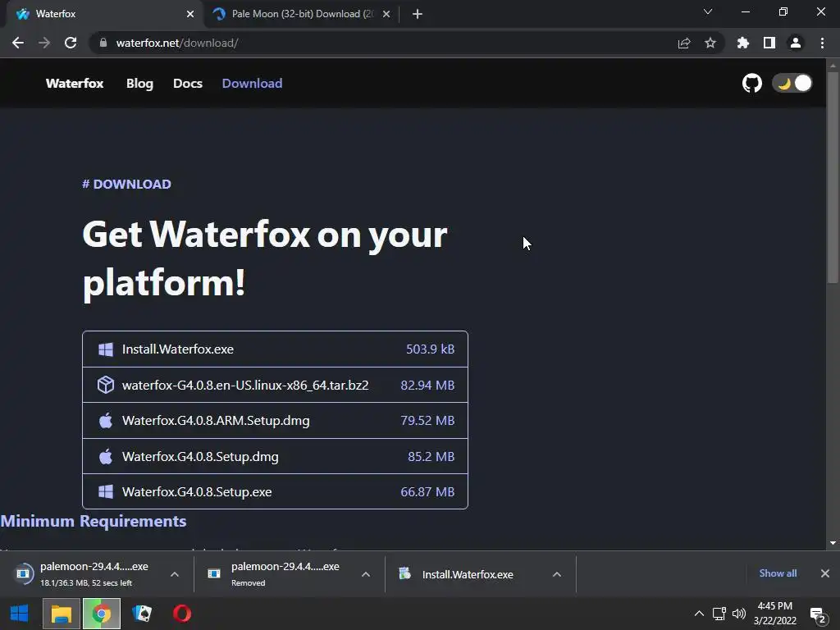The image size is (840, 630).
Task: View site info via the lock icon
Action: pos(103,43)
